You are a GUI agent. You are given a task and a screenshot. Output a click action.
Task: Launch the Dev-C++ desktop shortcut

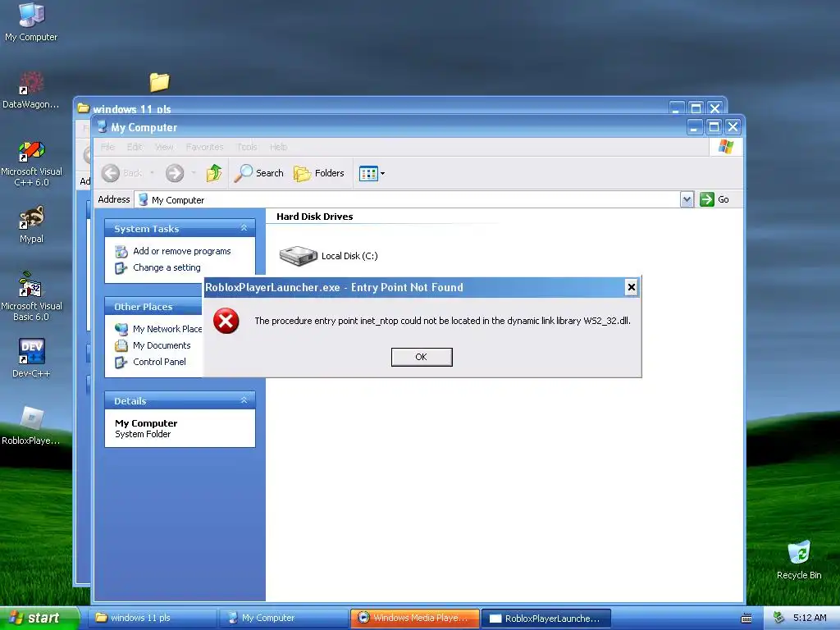(31, 358)
